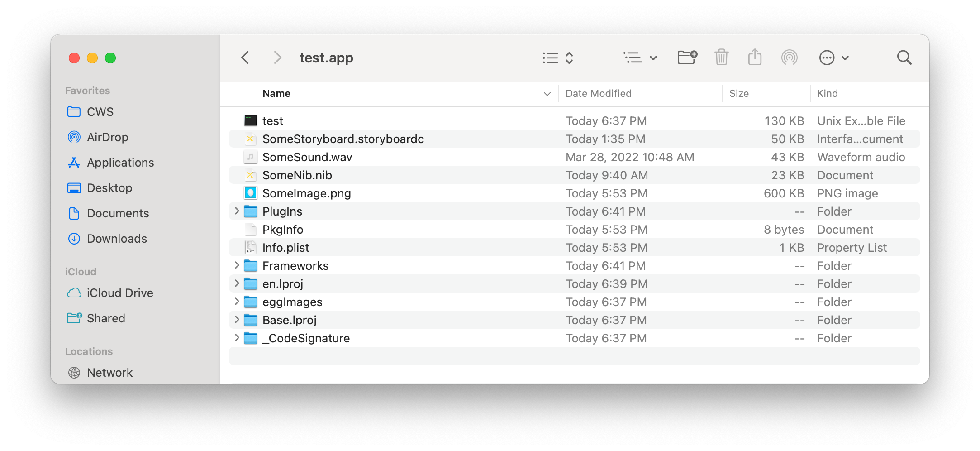Expand the Frameworks folder disclosure arrow
980x451 pixels.
pyautogui.click(x=237, y=265)
